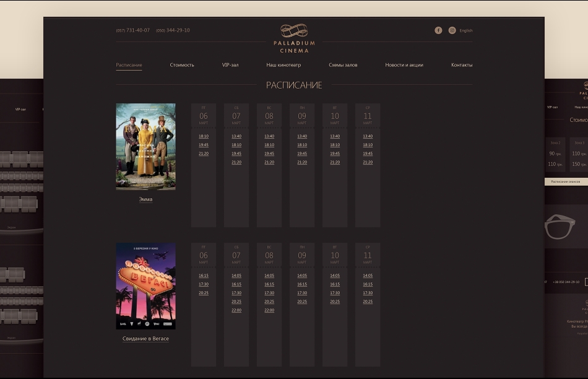Screen dimensions: 588x379
Task: Open the Palladium Cinema Facebook page icon
Action: point(438,30)
